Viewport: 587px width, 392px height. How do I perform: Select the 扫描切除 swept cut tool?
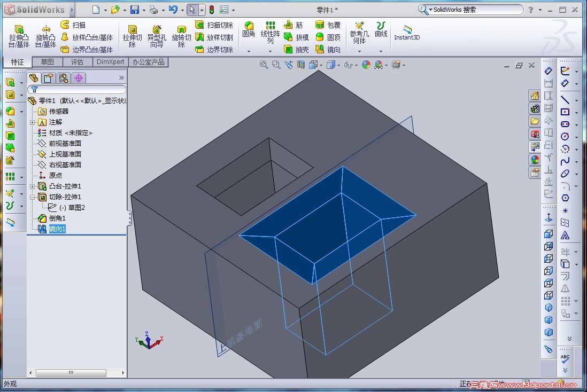pyautogui.click(x=214, y=25)
